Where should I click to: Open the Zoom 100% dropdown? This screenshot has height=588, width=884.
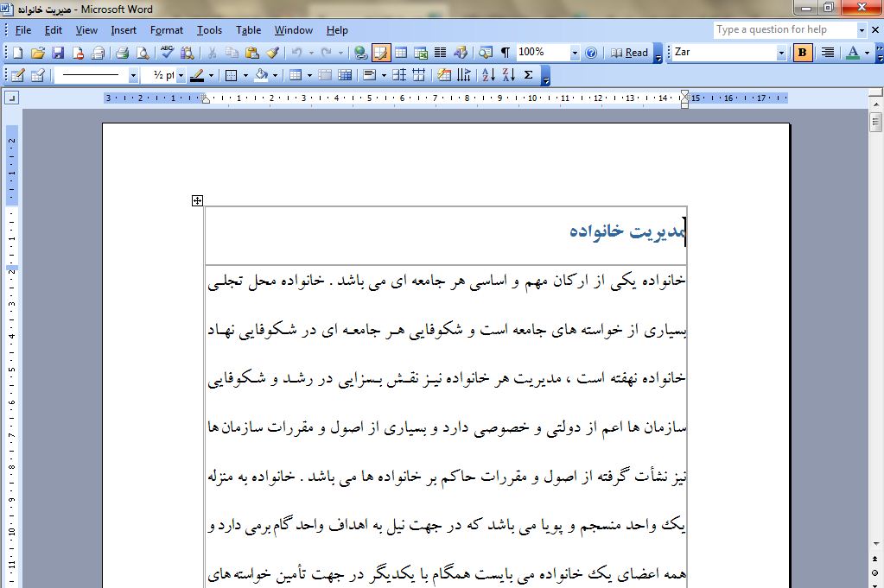[x=575, y=53]
